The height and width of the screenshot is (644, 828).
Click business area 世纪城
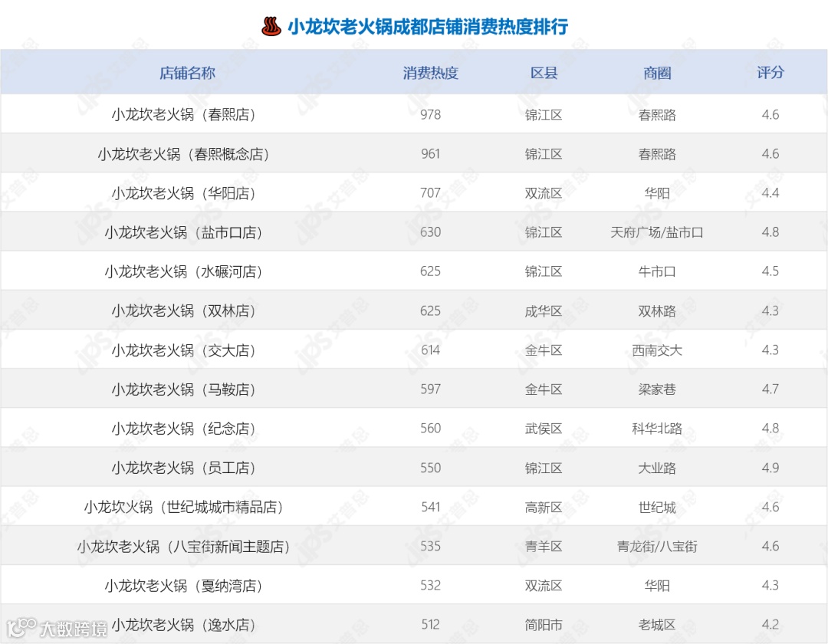[x=657, y=508]
